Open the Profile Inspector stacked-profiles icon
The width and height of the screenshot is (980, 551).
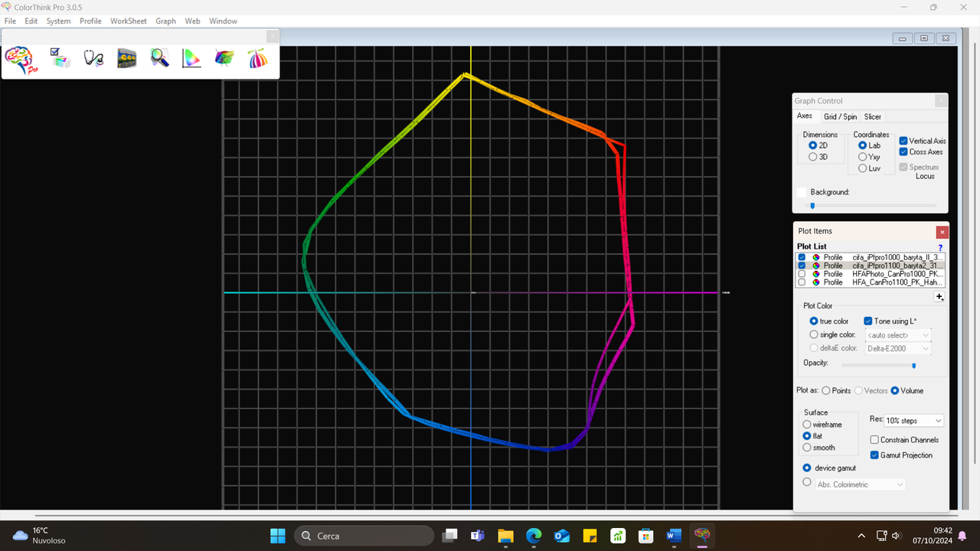[x=60, y=58]
